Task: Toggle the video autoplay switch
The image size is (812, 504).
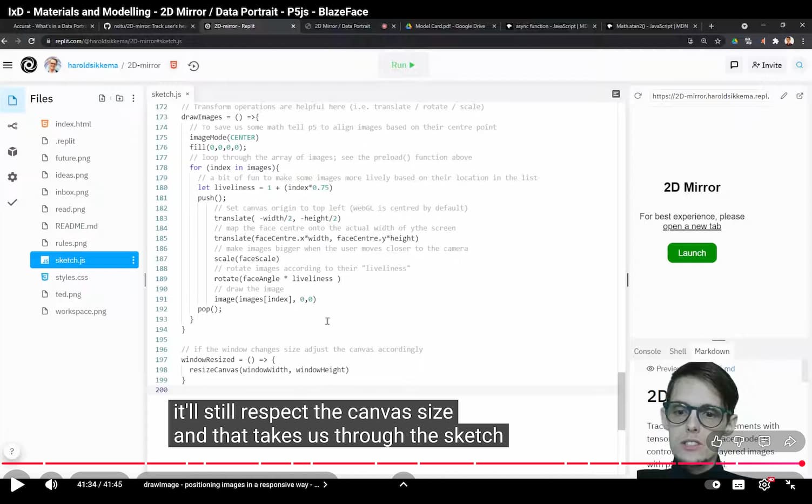Action: pos(713,485)
